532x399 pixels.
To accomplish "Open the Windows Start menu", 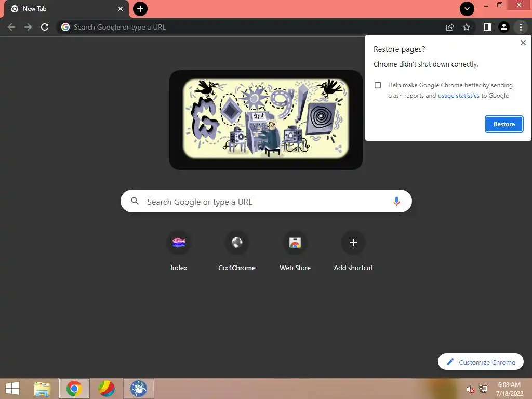I will tap(12, 389).
